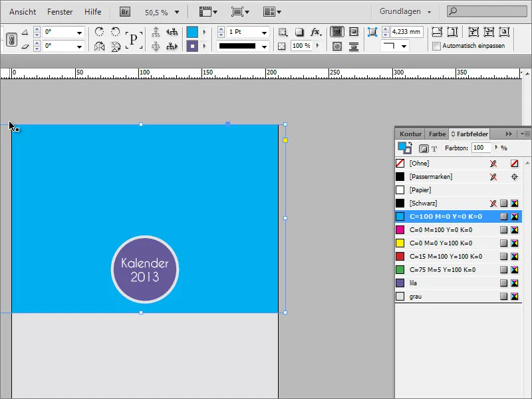
Task: Open the Fenster menu
Action: [x=60, y=12]
